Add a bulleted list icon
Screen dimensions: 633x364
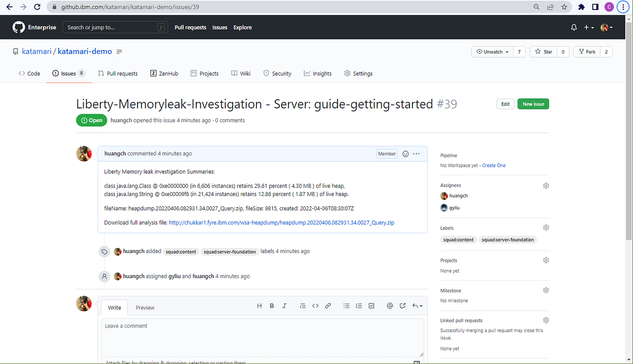tap(346, 306)
